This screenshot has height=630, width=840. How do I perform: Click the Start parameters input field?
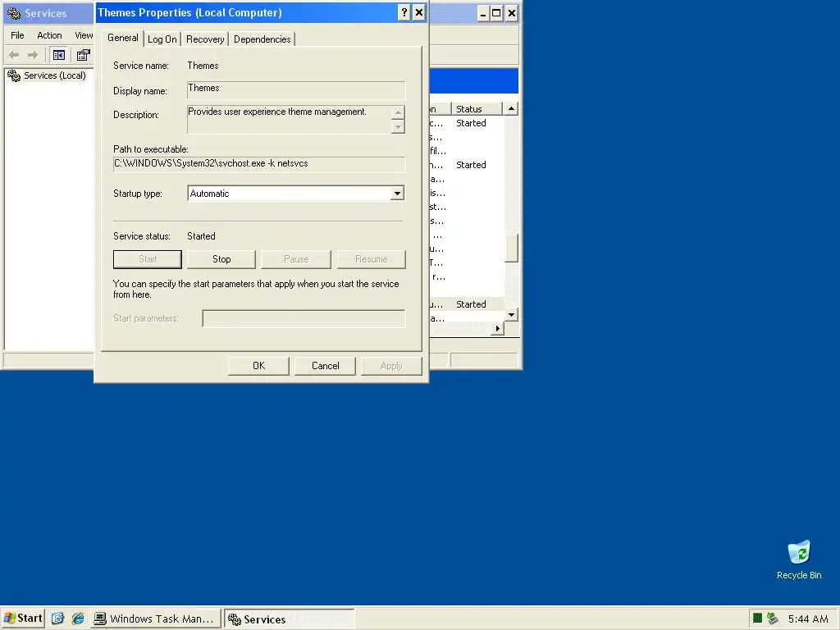(x=304, y=318)
